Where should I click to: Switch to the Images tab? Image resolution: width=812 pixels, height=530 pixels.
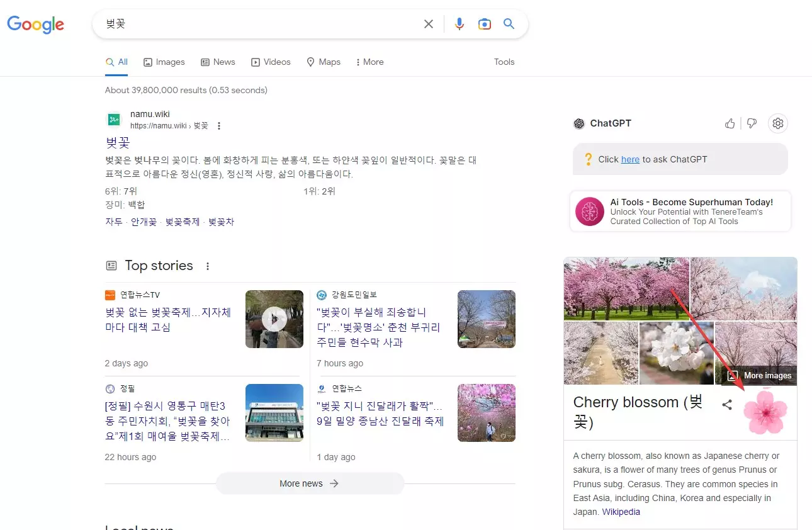(x=164, y=62)
